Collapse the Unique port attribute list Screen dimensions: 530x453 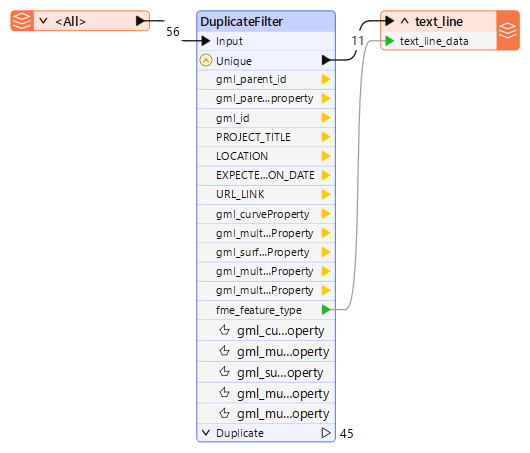[206, 61]
